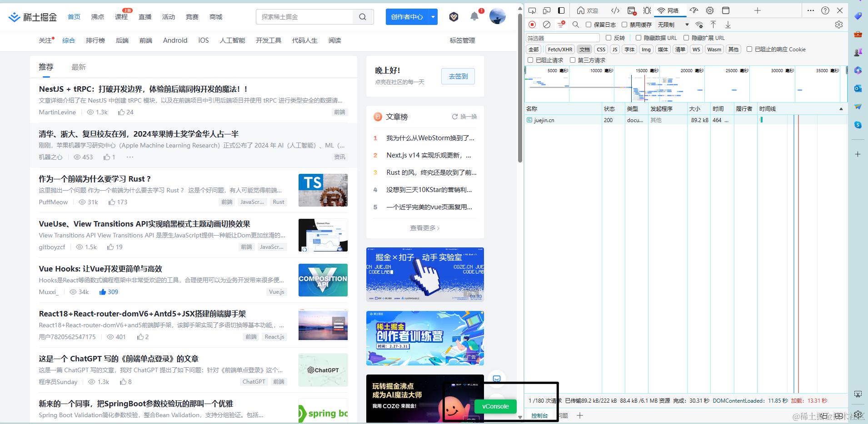This screenshot has height=424, width=868.
Task: Click the search magnifier in Juejin header
Action: pos(362,17)
